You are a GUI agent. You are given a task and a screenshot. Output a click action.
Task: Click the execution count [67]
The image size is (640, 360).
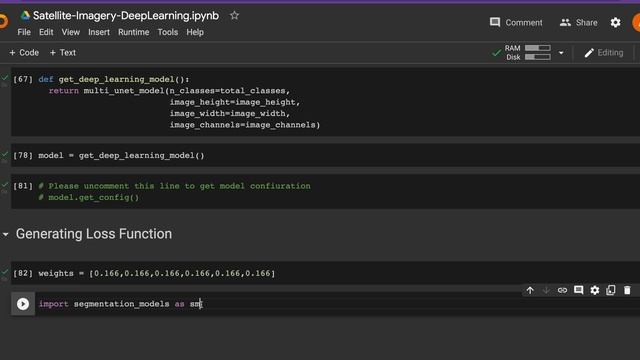coord(23,79)
